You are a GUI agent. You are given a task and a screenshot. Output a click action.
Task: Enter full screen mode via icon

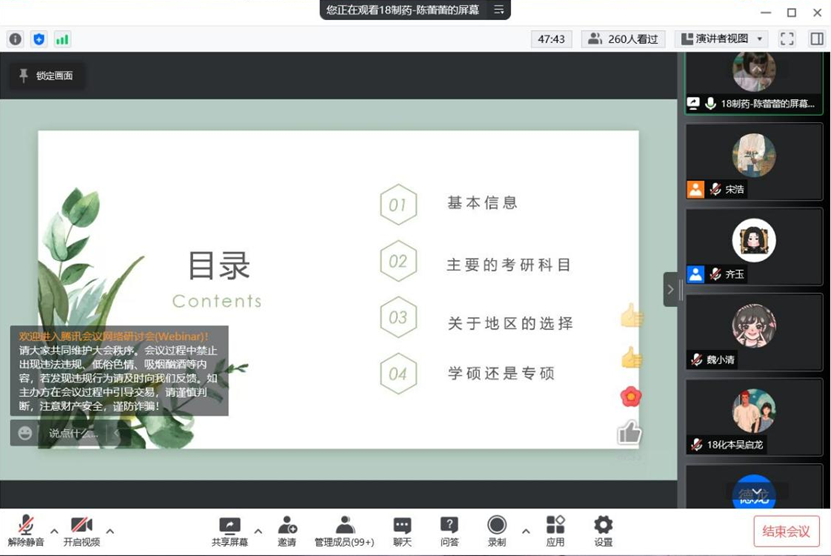787,39
